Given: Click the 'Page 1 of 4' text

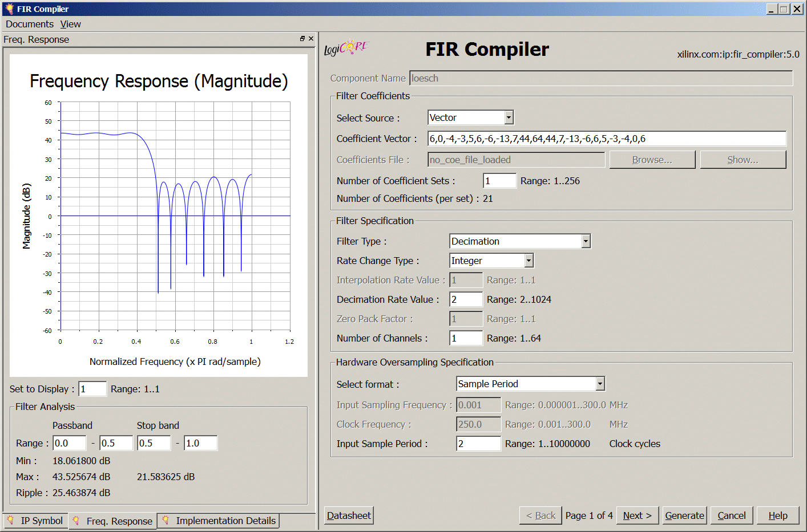Looking at the screenshot, I should pyautogui.click(x=589, y=515).
